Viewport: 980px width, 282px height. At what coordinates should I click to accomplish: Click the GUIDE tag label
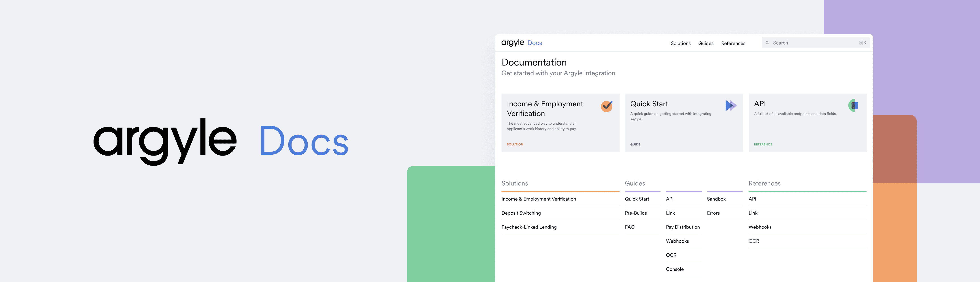pyautogui.click(x=635, y=145)
